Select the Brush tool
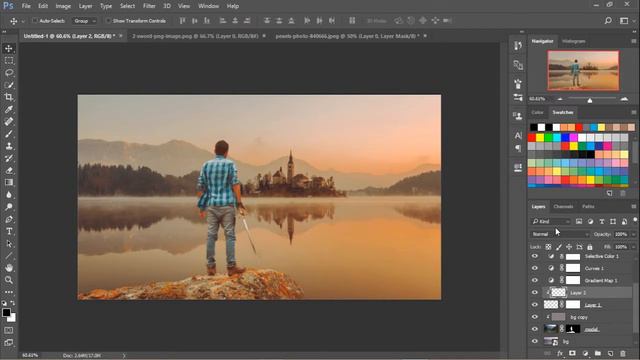The width and height of the screenshot is (640, 360). [x=9, y=133]
